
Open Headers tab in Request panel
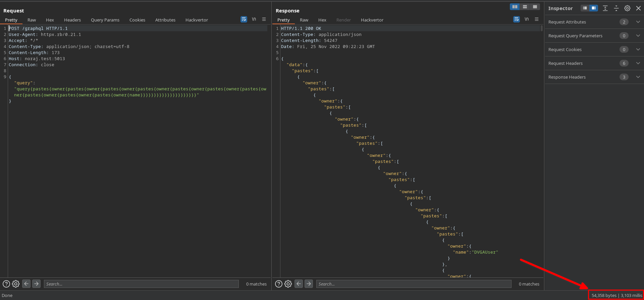pyautogui.click(x=72, y=20)
